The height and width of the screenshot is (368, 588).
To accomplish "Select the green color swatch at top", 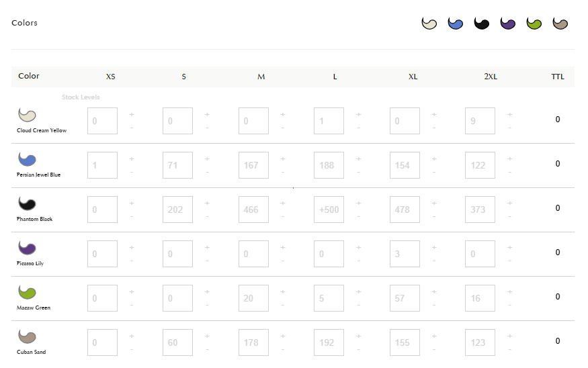I will 534,24.
